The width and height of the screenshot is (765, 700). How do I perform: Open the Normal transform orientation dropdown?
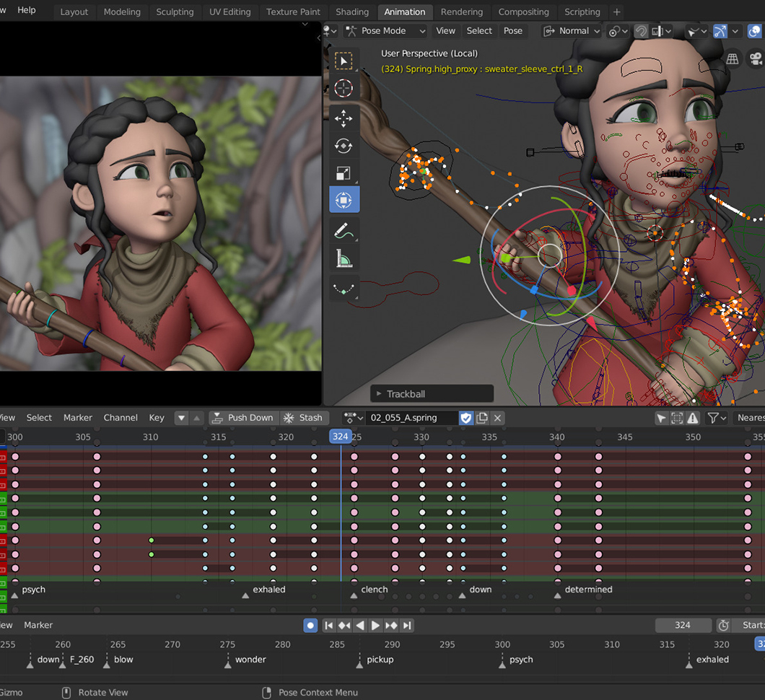click(571, 31)
